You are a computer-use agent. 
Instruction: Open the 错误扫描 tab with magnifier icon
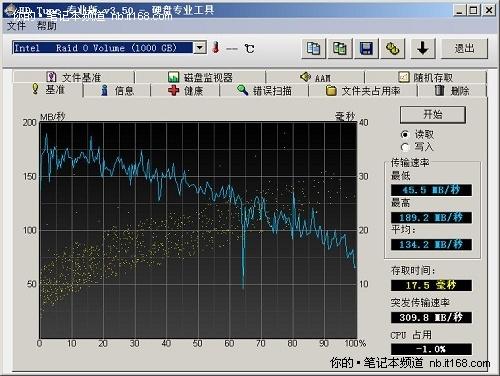pyautogui.click(x=264, y=90)
